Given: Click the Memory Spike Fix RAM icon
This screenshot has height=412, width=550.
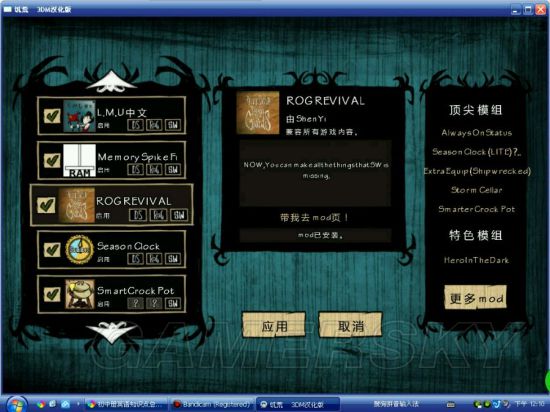Looking at the screenshot, I should click(x=79, y=160).
